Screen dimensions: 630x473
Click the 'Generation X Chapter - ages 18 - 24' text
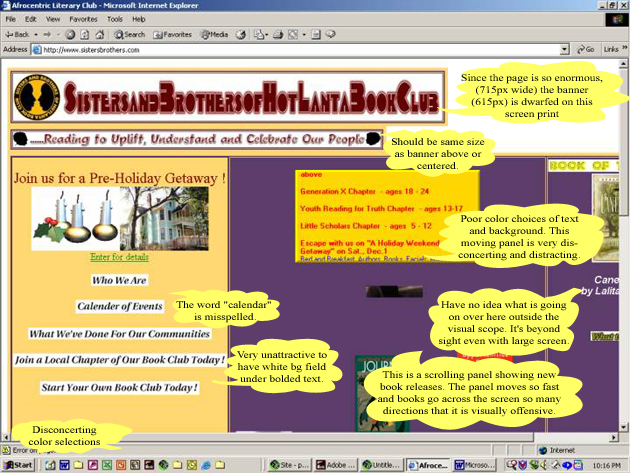click(364, 192)
